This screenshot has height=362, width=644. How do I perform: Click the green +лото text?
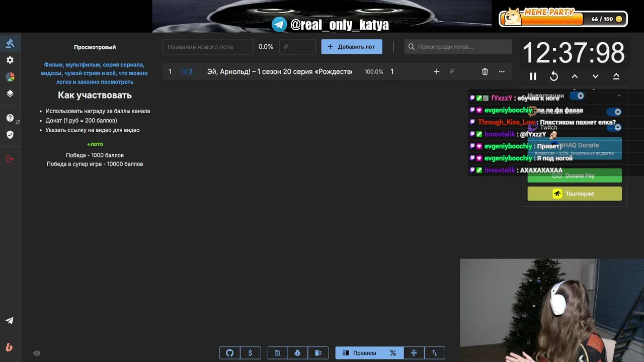[95, 144]
